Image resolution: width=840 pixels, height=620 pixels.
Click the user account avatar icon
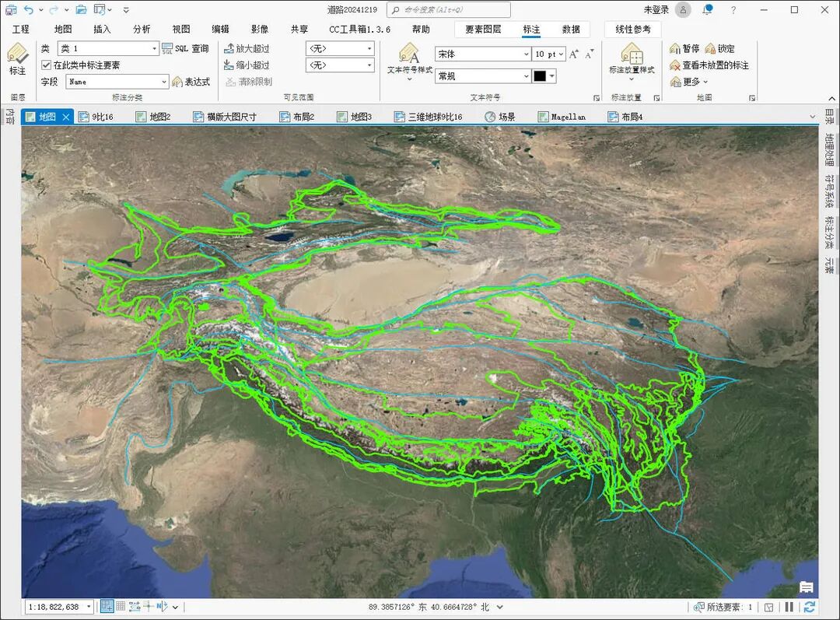[683, 9]
